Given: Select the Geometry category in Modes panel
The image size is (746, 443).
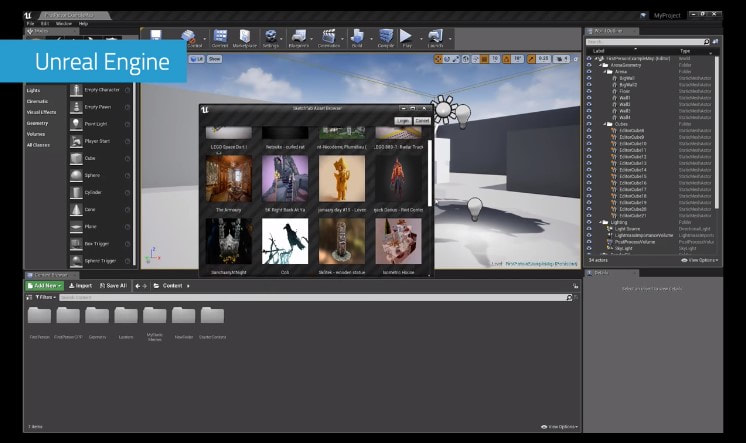Looking at the screenshot, I should click(37, 122).
